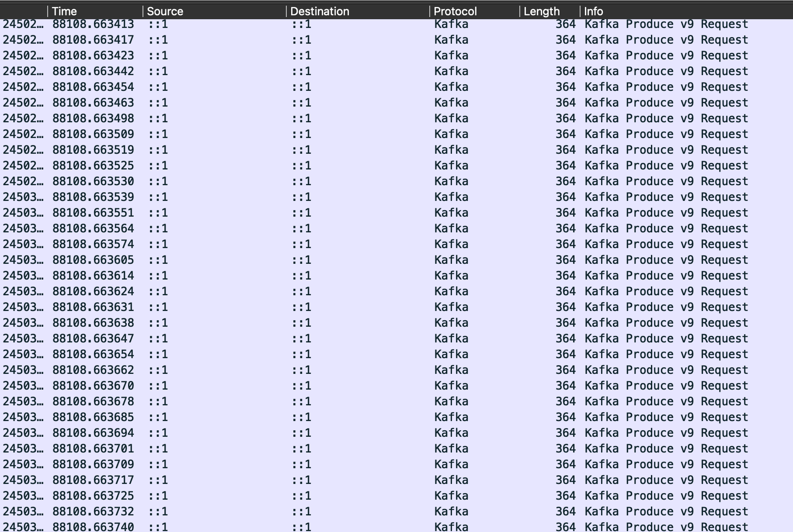Click Info text in the 88108.663638 row
Viewport: 793px width, 532px height.
coord(666,323)
